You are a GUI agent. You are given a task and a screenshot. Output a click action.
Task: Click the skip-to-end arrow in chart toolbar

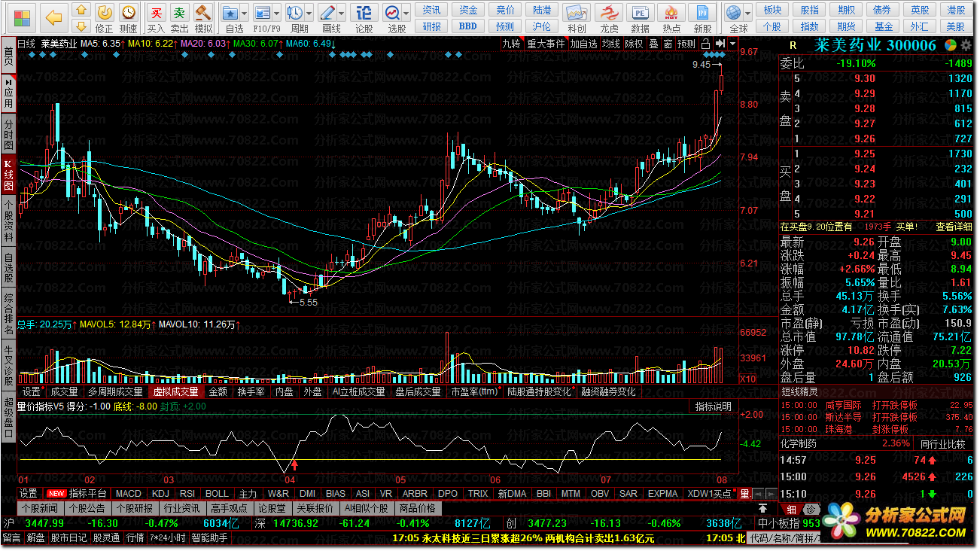(720, 44)
